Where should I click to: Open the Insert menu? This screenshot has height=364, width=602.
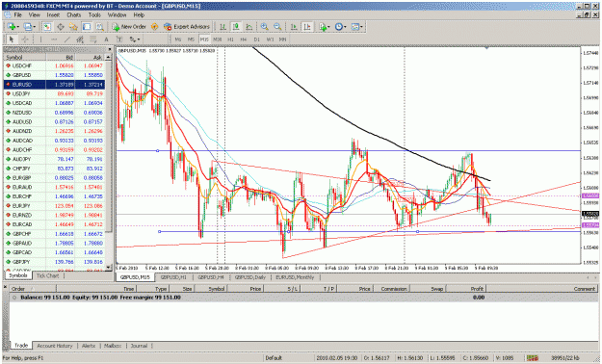point(53,15)
